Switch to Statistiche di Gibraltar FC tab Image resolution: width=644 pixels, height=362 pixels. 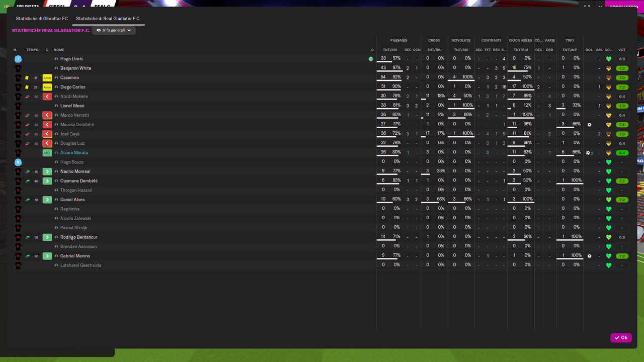click(42, 19)
